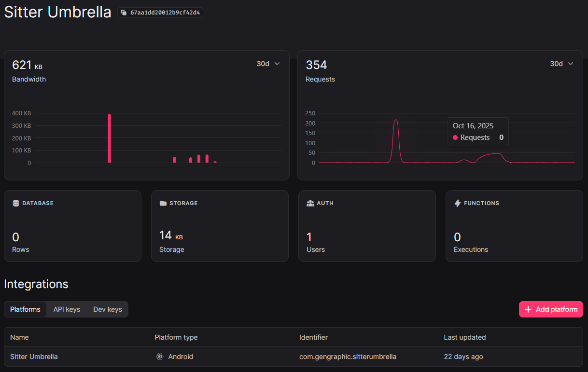The width and height of the screenshot is (588, 372).
Task: Click the Android robot icon in the platforms table
Action: (x=159, y=357)
